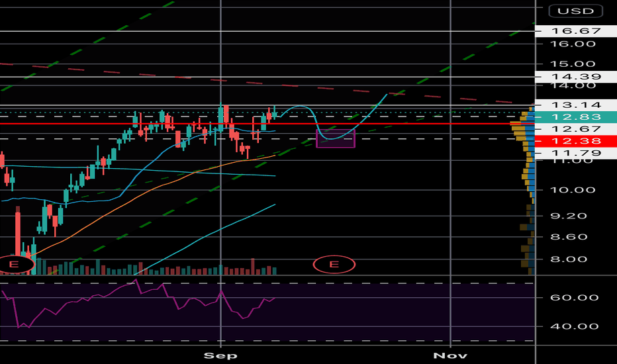Select the purple rectangle drawing on chart

[x=336, y=138]
